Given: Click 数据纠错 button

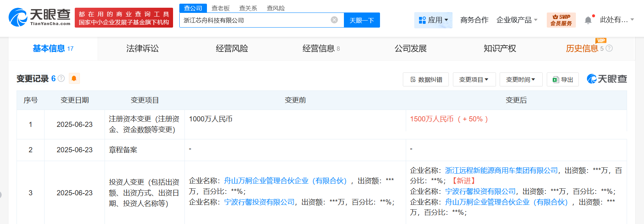Looking at the screenshot, I should [x=426, y=79].
